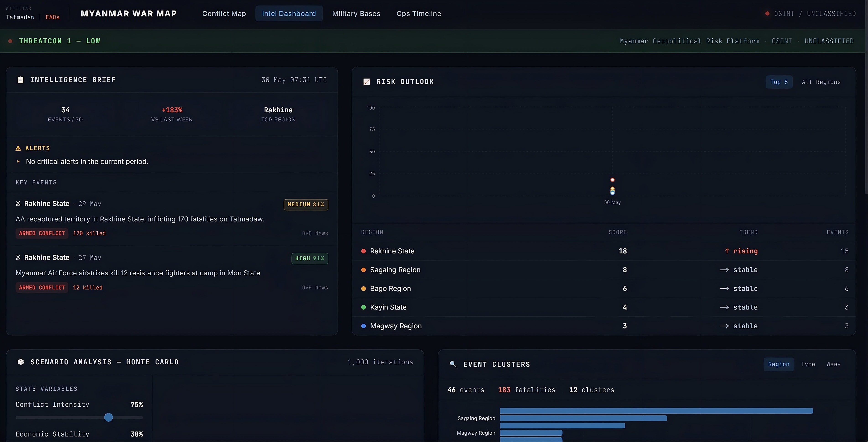Group event clusters by Region
The width and height of the screenshot is (868, 442).
[x=778, y=364]
